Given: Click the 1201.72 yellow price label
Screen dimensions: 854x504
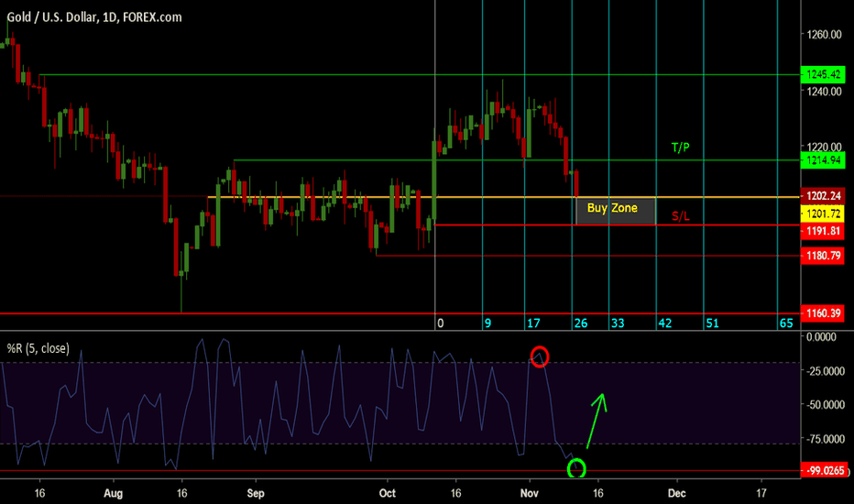Looking at the screenshot, I should [x=823, y=214].
